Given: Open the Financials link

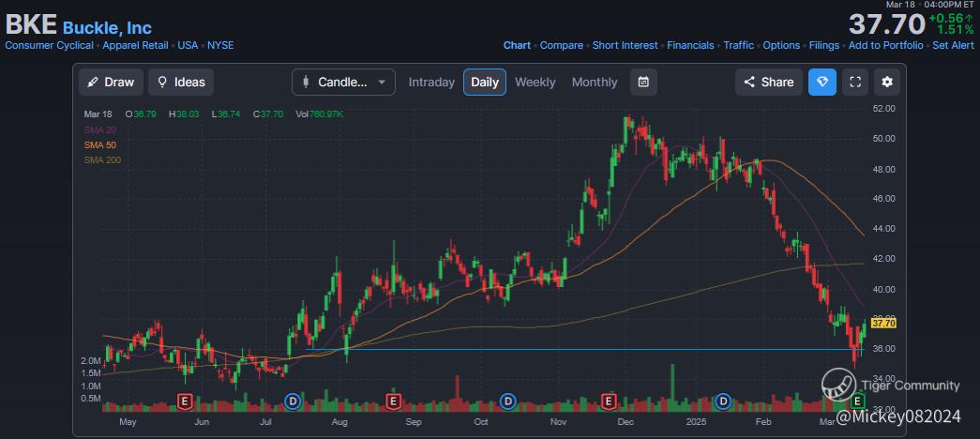Looking at the screenshot, I should tap(690, 45).
